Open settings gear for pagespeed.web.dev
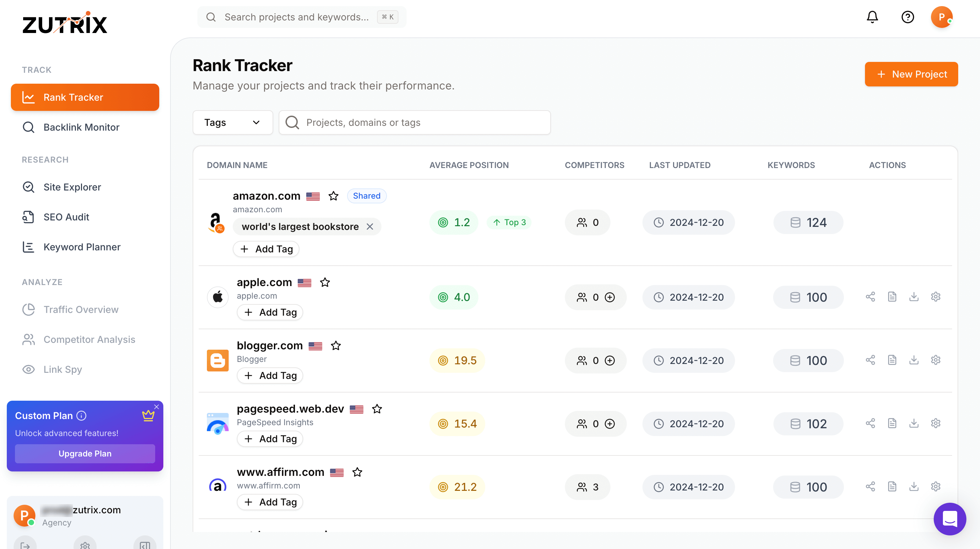 point(935,423)
